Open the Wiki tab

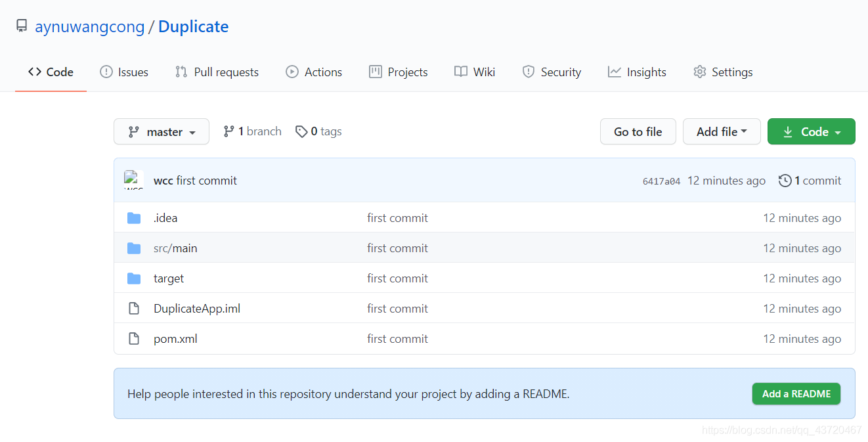click(x=475, y=72)
